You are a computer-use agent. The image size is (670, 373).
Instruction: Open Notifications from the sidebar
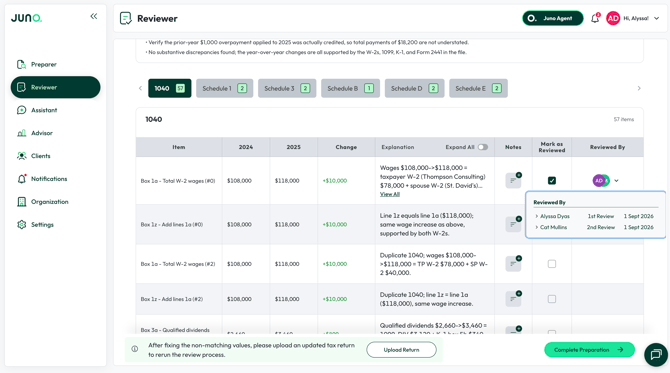point(49,179)
